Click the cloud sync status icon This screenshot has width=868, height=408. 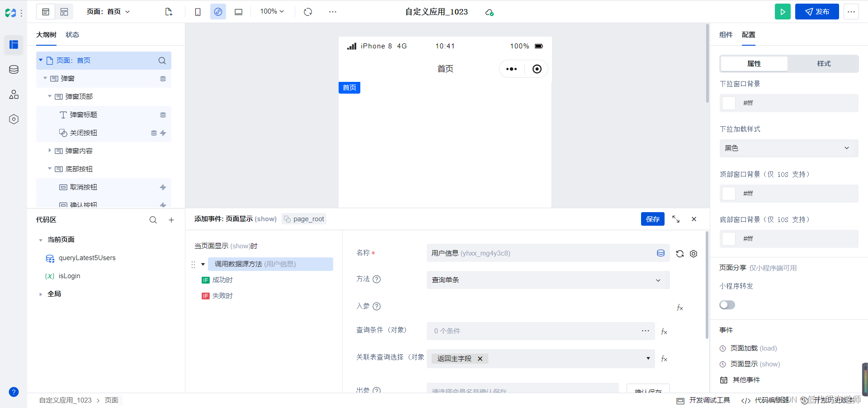489,12
